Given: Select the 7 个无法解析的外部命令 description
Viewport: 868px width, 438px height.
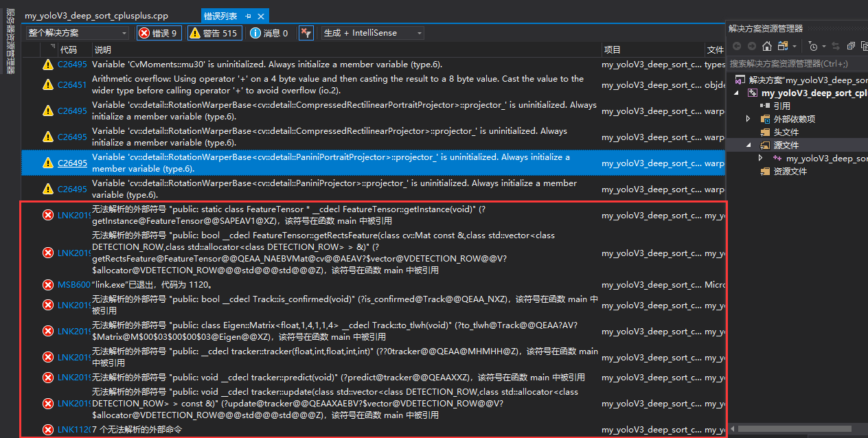Looking at the screenshot, I should (x=137, y=430).
